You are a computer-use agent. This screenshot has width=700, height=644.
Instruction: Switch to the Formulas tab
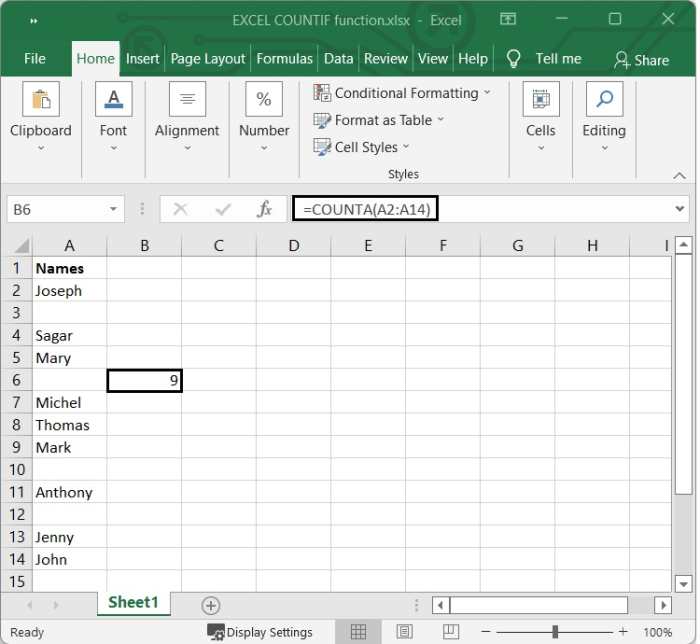click(284, 59)
